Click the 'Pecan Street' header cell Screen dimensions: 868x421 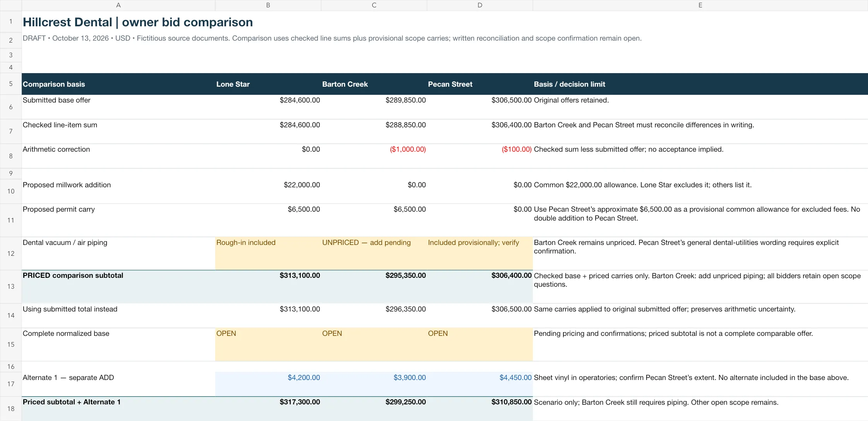pyautogui.click(x=480, y=84)
